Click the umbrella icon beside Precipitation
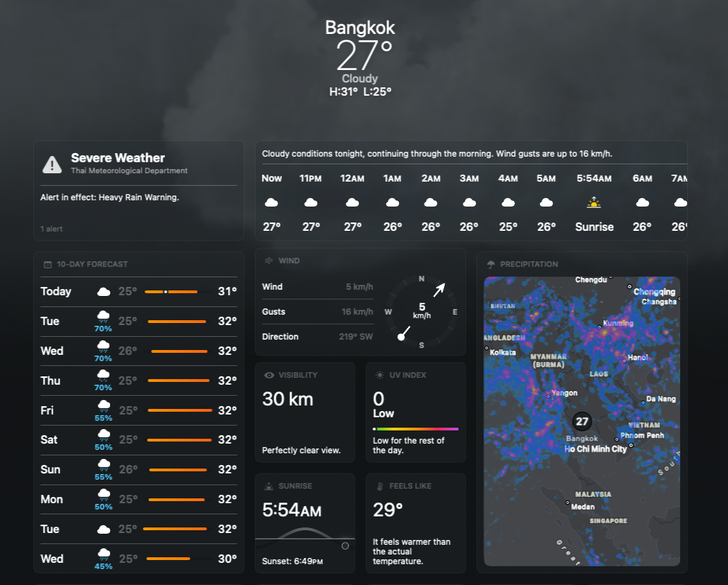Image resolution: width=728 pixels, height=585 pixels. pos(490,264)
